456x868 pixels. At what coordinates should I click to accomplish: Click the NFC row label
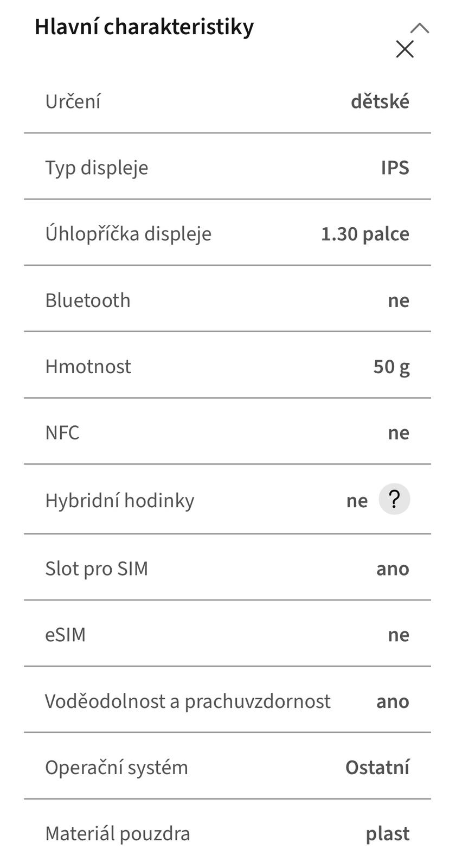click(x=62, y=433)
